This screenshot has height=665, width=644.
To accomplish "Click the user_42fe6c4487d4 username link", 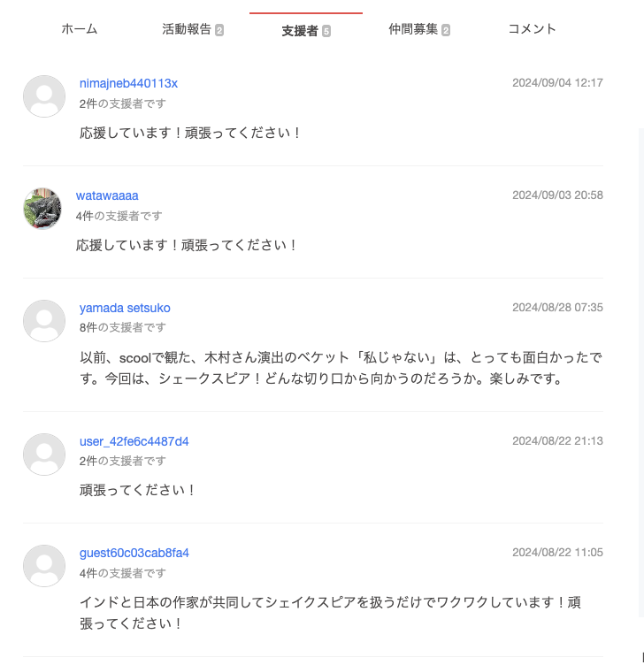I will (x=134, y=441).
